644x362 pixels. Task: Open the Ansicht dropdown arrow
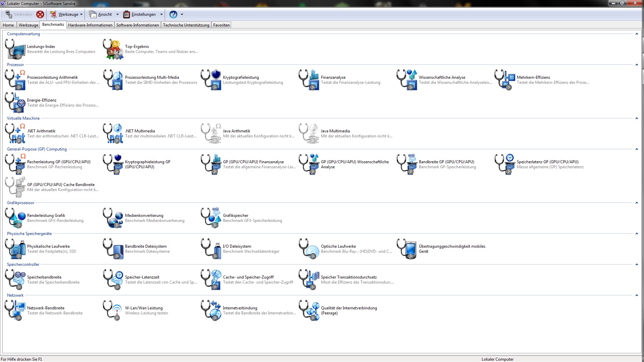coord(117,14)
